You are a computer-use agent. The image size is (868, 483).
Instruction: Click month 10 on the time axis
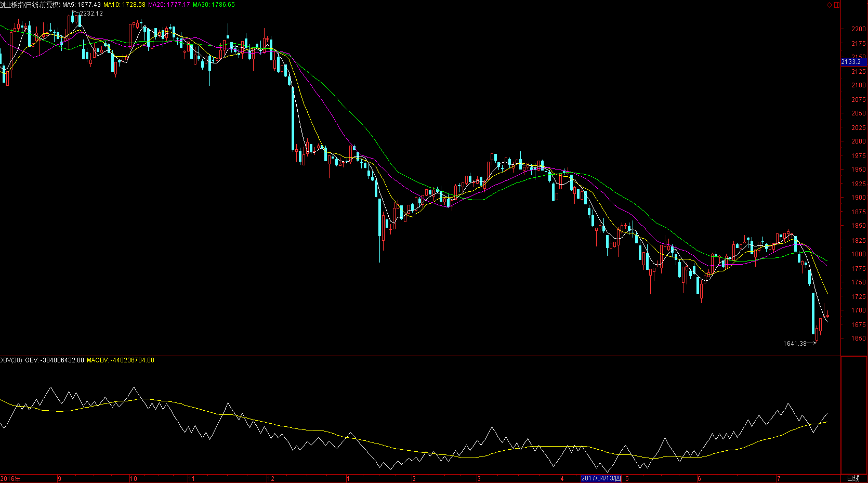tap(134, 479)
